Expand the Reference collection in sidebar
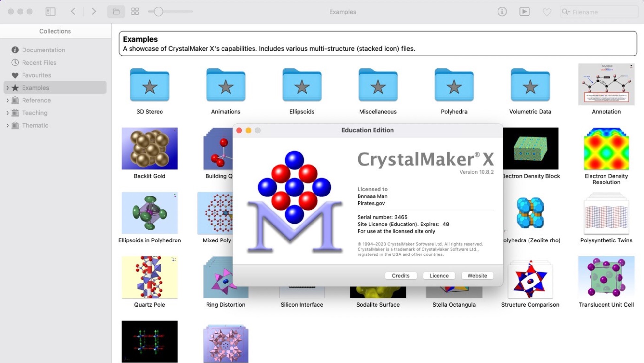The image size is (644, 363). [7, 100]
